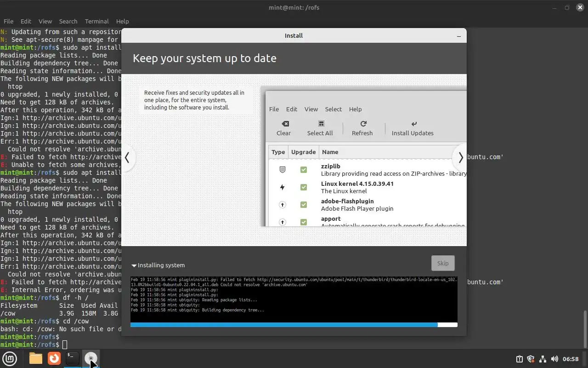Click the 'adobe-flashplugin' package name
This screenshot has height=368, width=588.
point(347,201)
